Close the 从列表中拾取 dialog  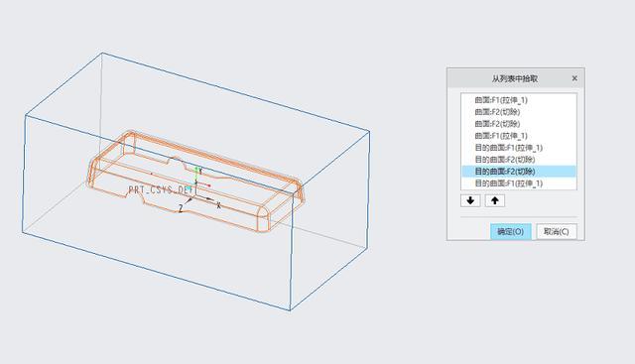pos(574,78)
